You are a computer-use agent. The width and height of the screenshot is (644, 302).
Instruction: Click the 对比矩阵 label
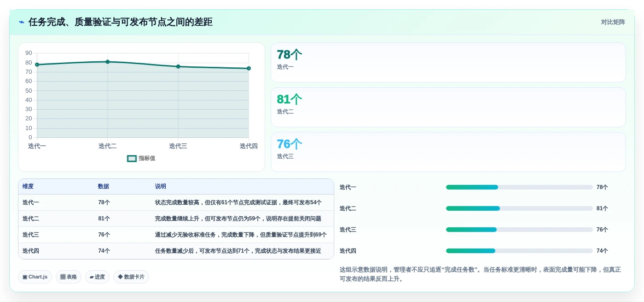tap(613, 22)
